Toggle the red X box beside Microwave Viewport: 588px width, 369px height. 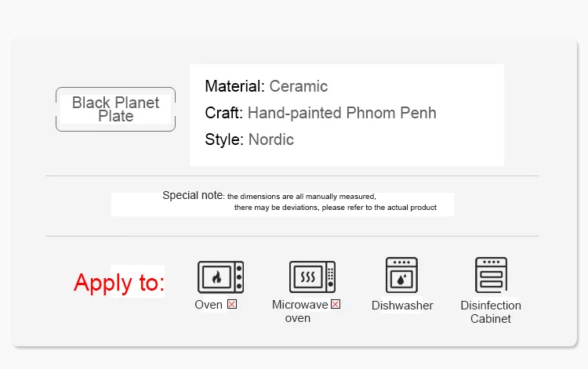(336, 304)
